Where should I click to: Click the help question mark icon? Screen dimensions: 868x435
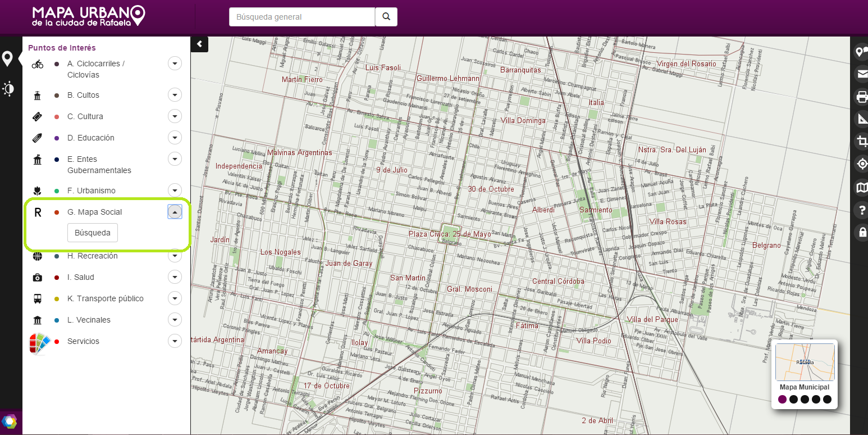pos(862,210)
